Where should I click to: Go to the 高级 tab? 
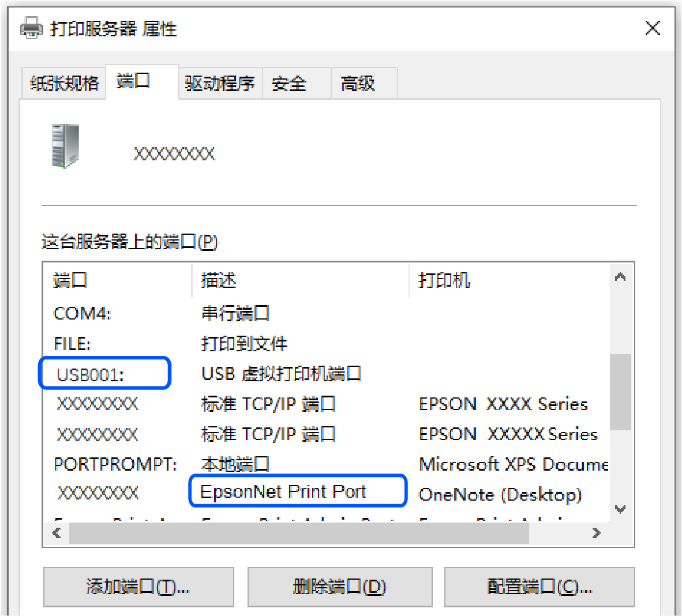(x=358, y=84)
